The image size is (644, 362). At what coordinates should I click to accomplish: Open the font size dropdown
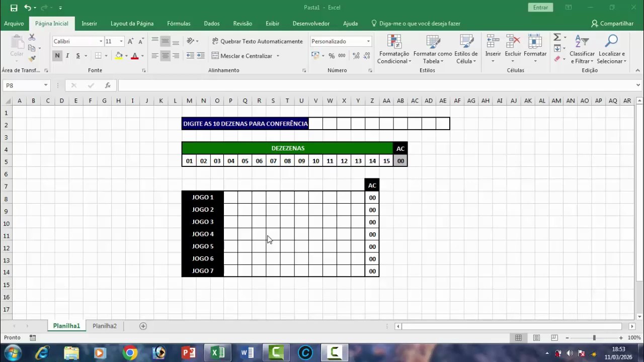(x=121, y=41)
